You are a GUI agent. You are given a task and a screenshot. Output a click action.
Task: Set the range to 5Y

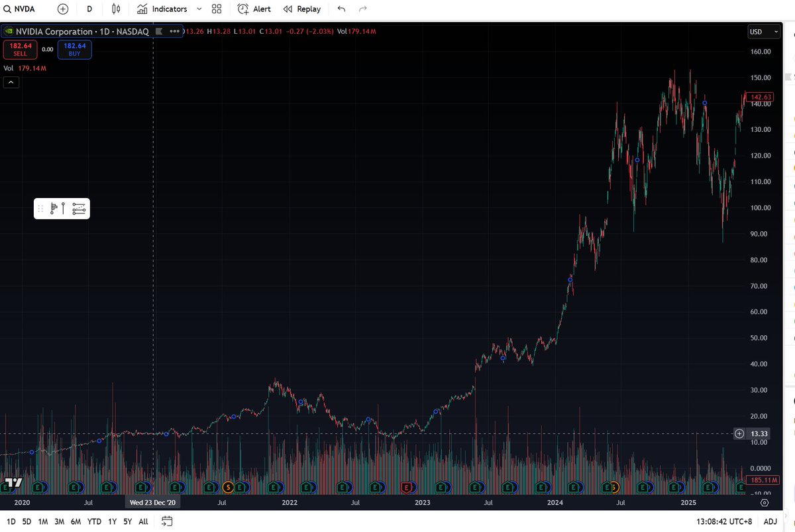coord(127,521)
